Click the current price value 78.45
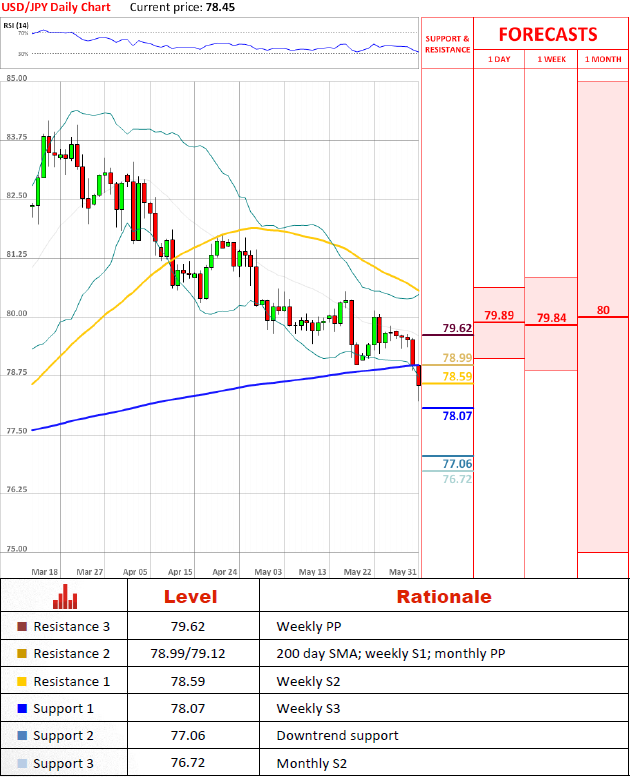The image size is (630, 777). tap(220, 7)
